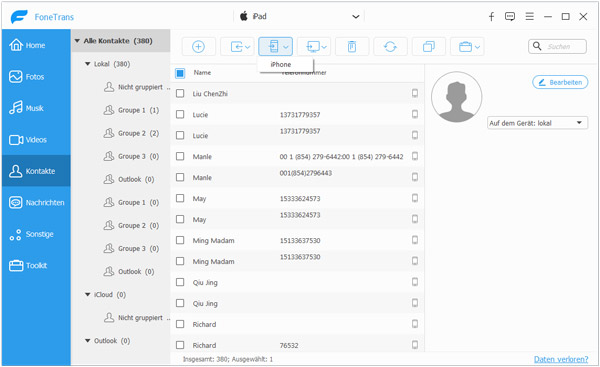The image size is (600, 367).
Task: Select the Kontakte sidebar item
Action: click(x=36, y=171)
